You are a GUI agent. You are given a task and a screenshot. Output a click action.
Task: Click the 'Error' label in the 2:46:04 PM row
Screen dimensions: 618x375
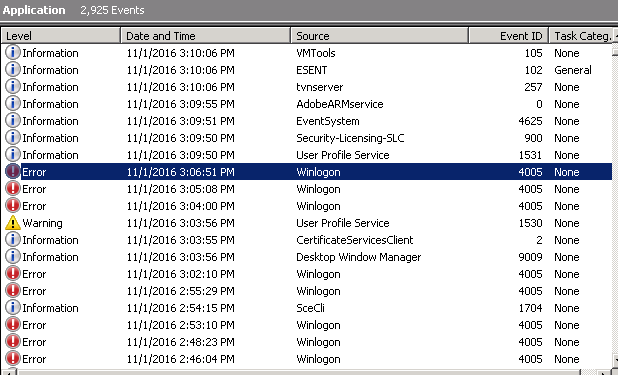pos(34,359)
